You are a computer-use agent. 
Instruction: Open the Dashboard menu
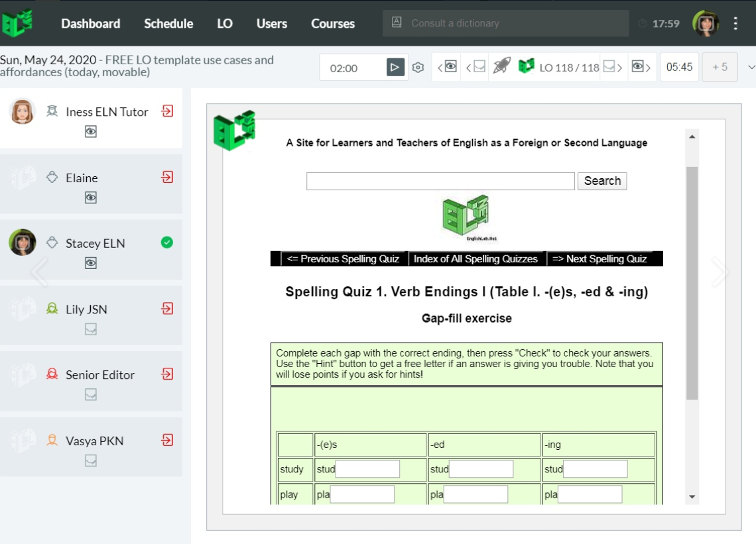coord(91,24)
